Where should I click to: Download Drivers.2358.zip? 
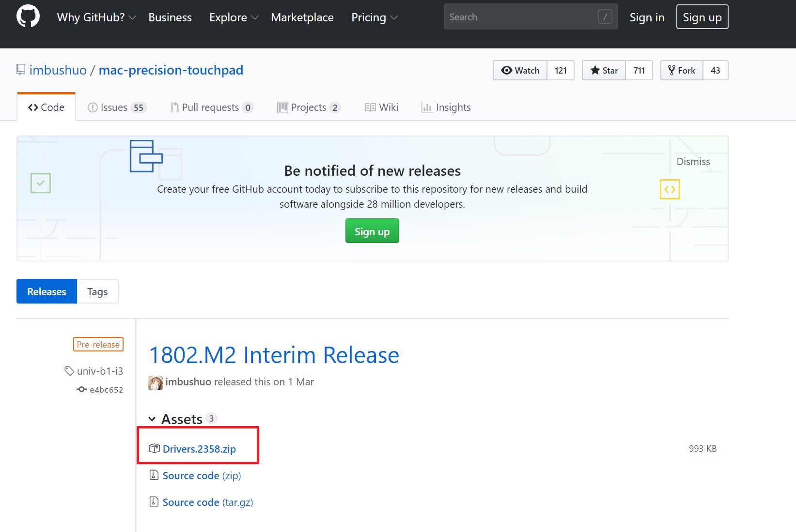[x=199, y=449]
